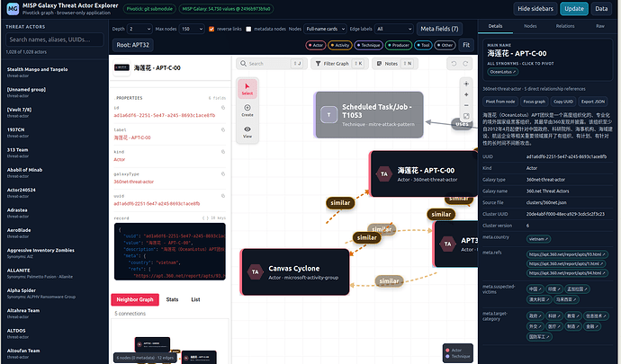Click the Root: APT32 button
Viewport: 621px width, 364px height.
tap(132, 45)
